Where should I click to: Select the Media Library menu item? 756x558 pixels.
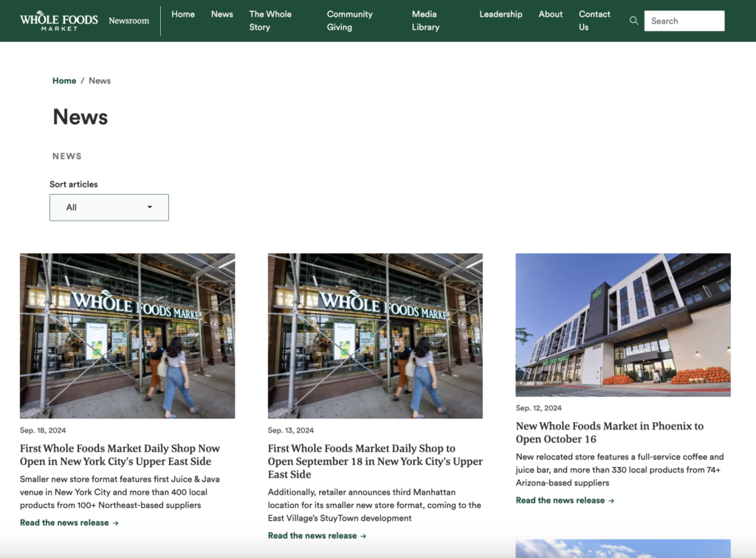[425, 21]
